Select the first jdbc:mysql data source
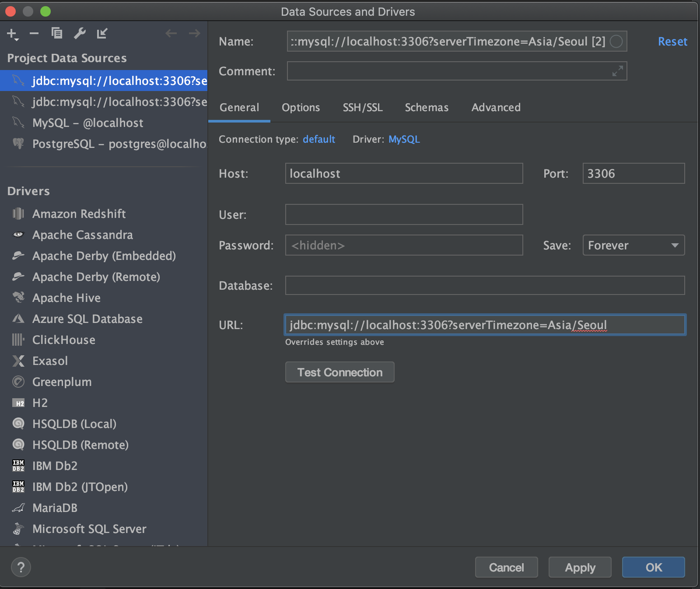 click(x=104, y=81)
